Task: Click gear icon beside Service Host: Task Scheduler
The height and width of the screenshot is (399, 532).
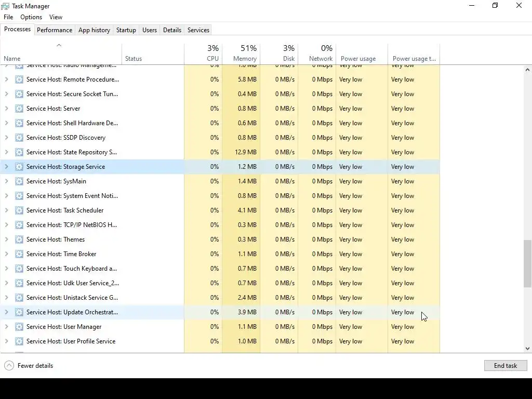Action: click(19, 211)
